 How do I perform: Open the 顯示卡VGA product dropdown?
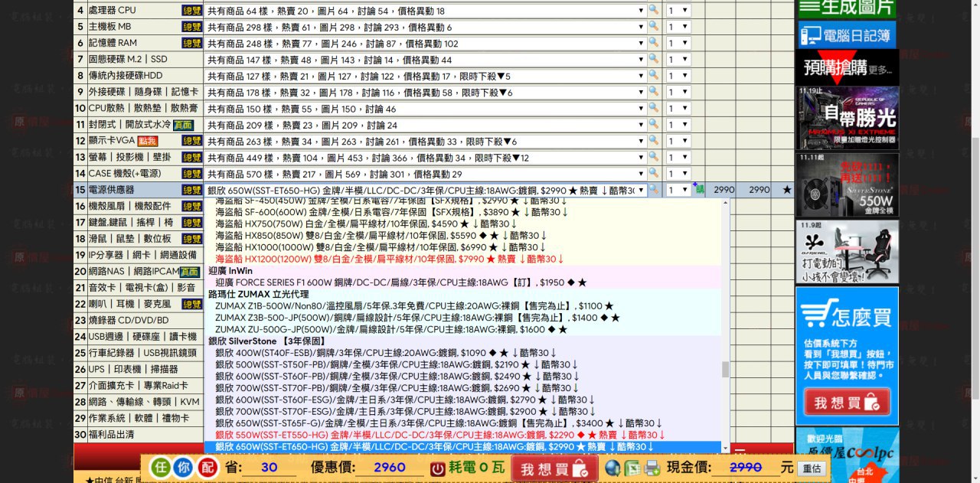click(x=425, y=142)
